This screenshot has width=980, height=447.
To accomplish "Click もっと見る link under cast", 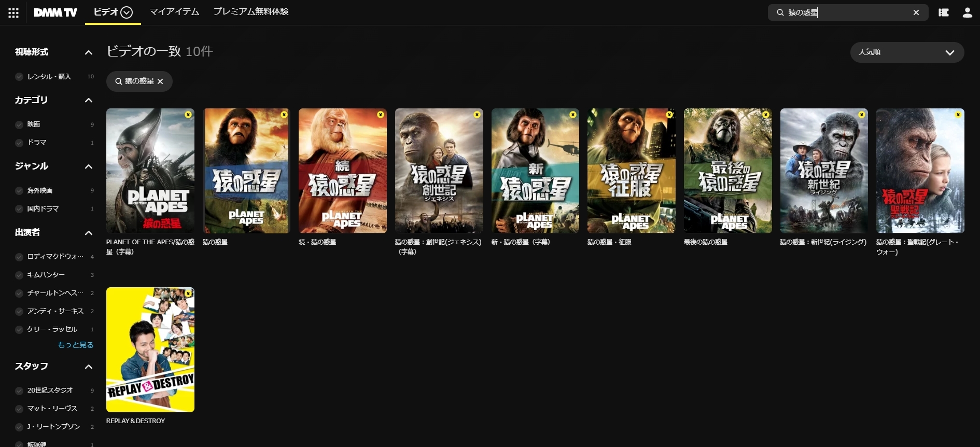I will click(x=76, y=345).
